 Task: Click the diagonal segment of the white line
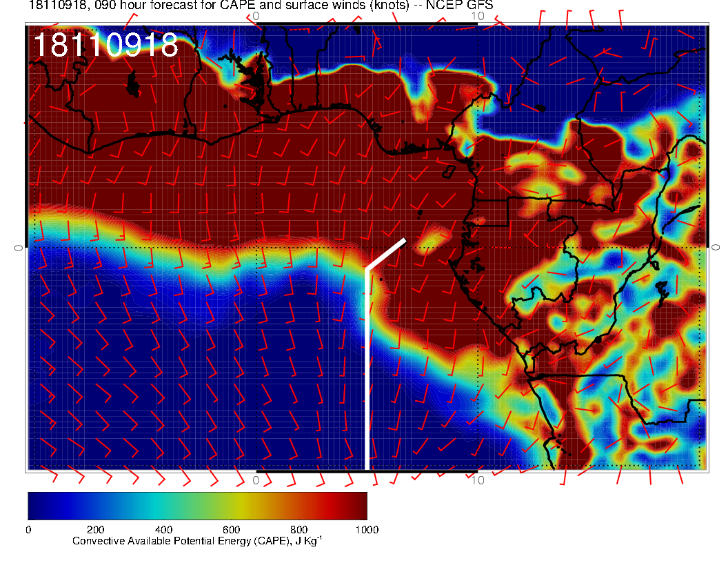(x=385, y=254)
